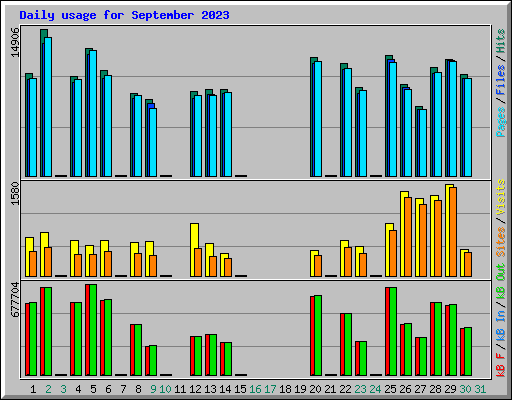Select day 1 on the x-axis

tap(33, 389)
